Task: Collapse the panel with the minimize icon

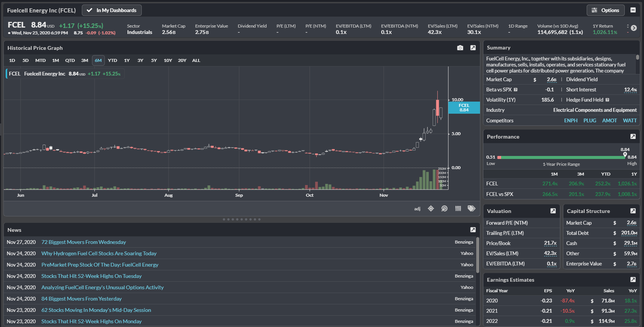Action: click(x=633, y=10)
